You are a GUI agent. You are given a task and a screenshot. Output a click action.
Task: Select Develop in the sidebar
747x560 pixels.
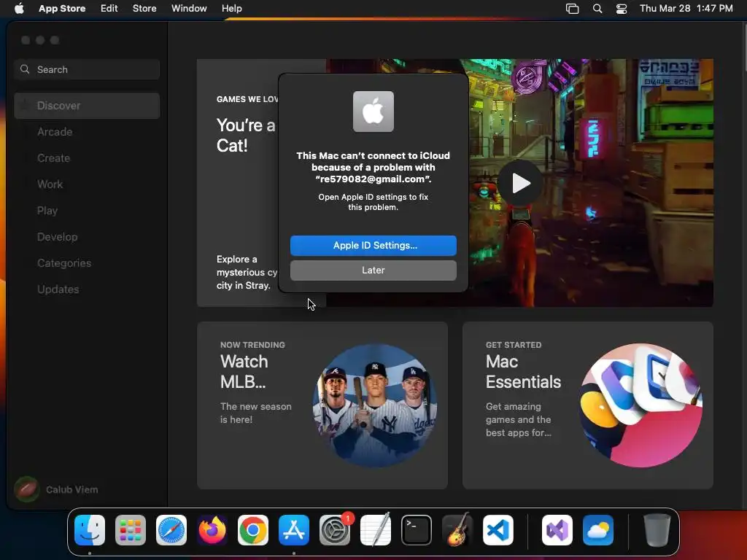(x=87, y=237)
